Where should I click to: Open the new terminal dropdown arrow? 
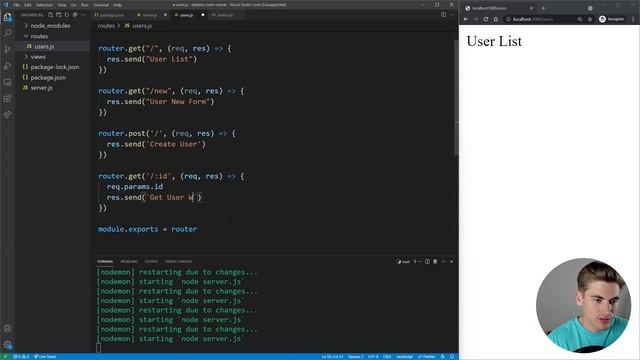coord(420,261)
